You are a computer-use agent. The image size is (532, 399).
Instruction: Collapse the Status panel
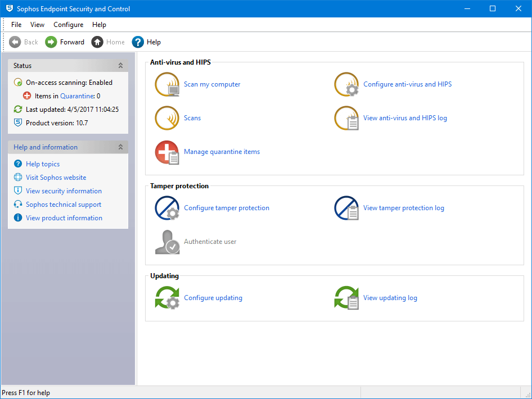click(x=120, y=65)
